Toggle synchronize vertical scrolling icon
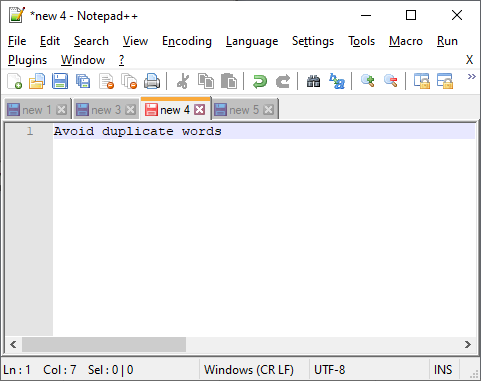This screenshot has height=381, width=481. [422, 81]
